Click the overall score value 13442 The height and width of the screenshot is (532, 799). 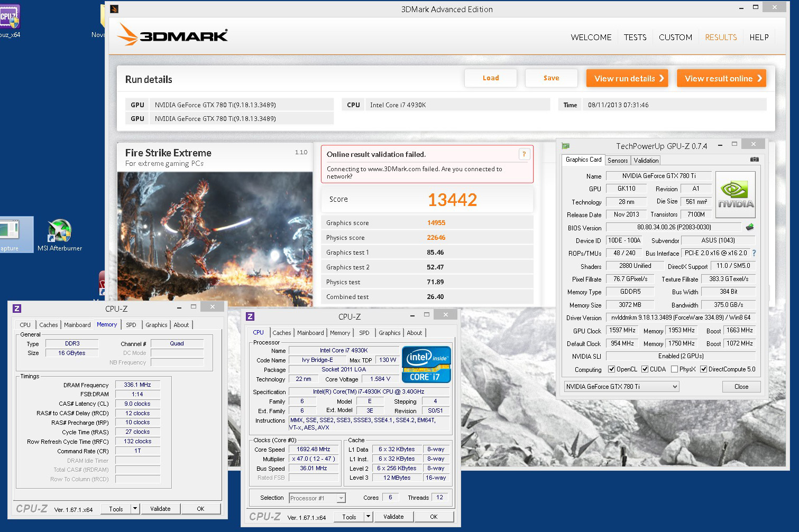point(453,200)
